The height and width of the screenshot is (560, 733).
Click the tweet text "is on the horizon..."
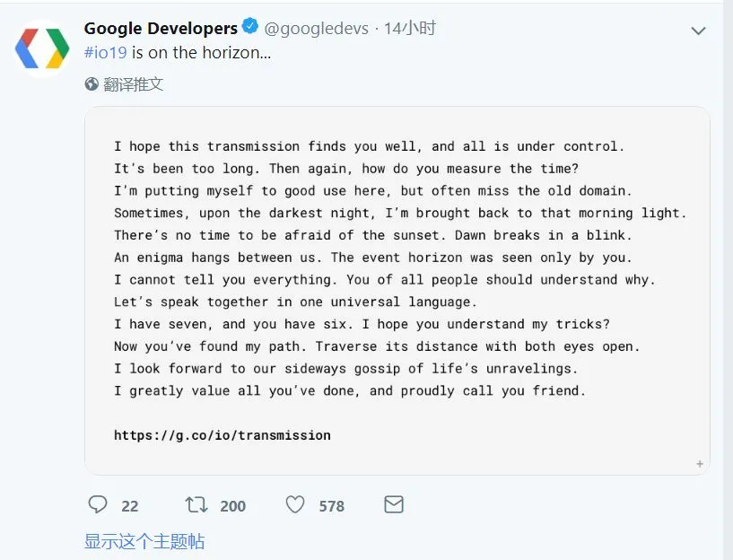[x=201, y=52]
